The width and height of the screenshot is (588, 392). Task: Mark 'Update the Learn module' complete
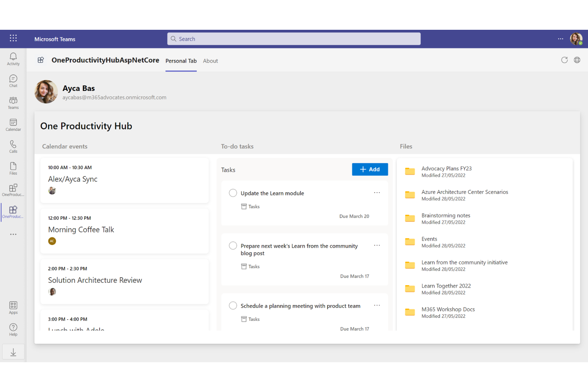(x=233, y=193)
